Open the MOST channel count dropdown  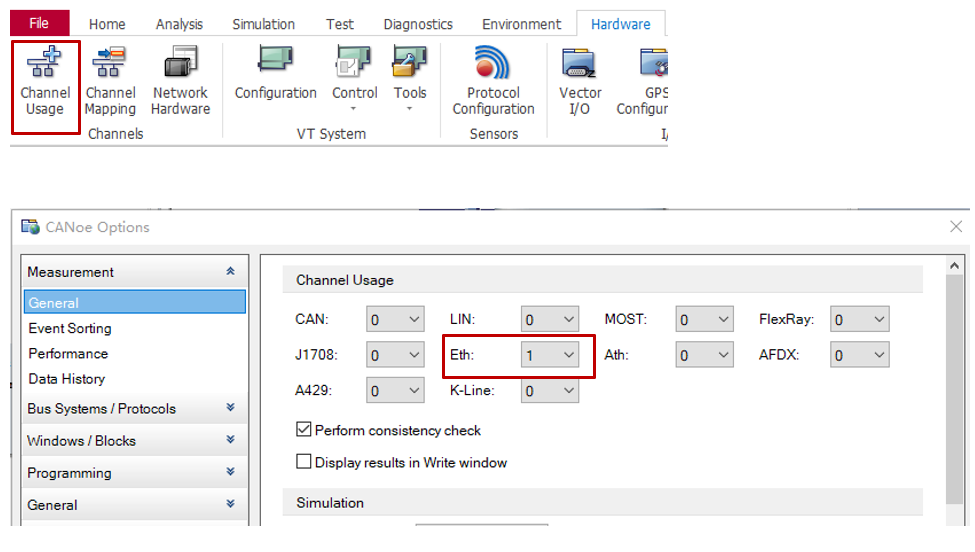tap(704, 320)
